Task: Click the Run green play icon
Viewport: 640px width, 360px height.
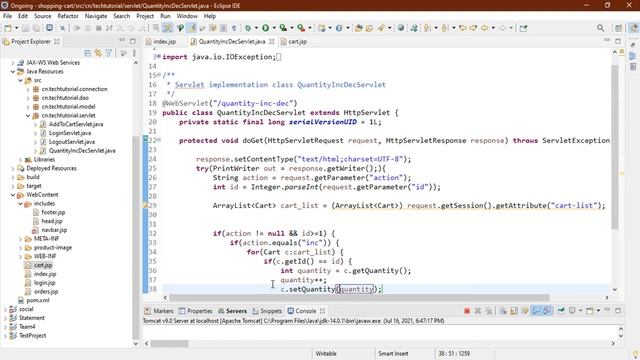Action: coord(265,28)
